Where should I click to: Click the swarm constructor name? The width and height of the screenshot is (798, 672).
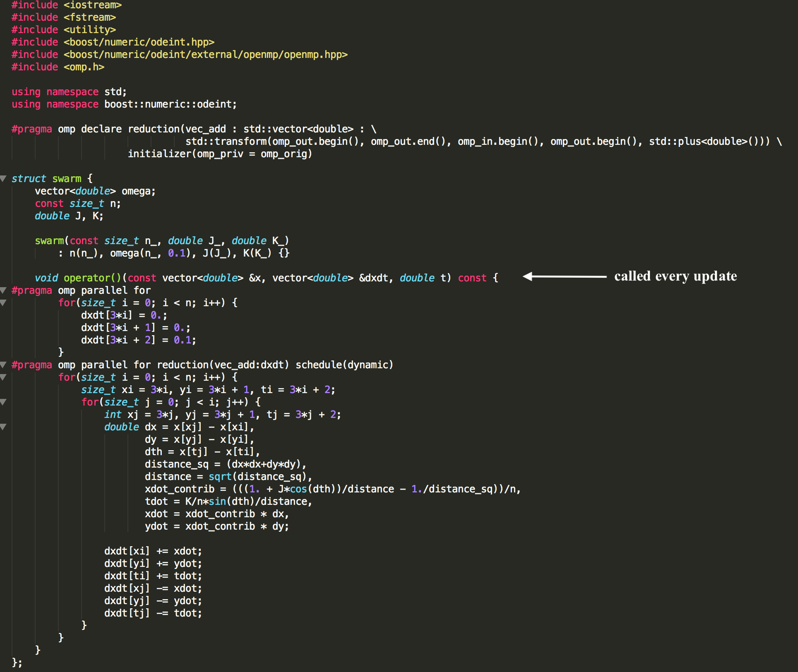tap(49, 241)
